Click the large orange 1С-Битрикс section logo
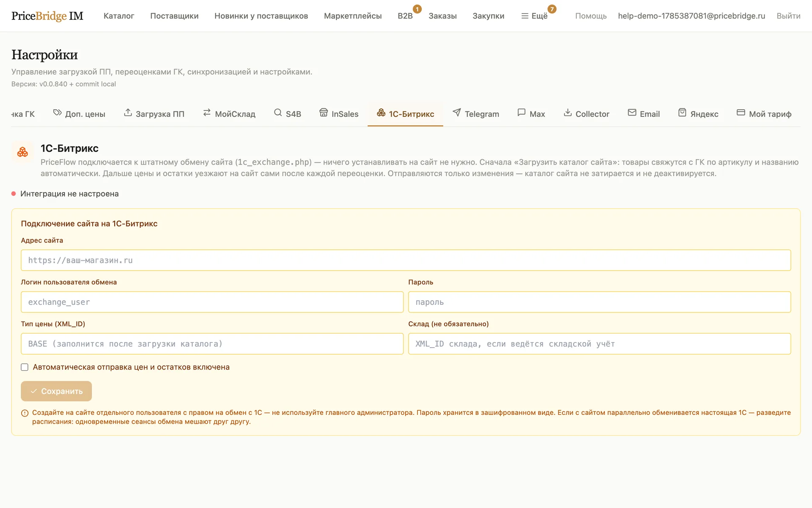 22,152
